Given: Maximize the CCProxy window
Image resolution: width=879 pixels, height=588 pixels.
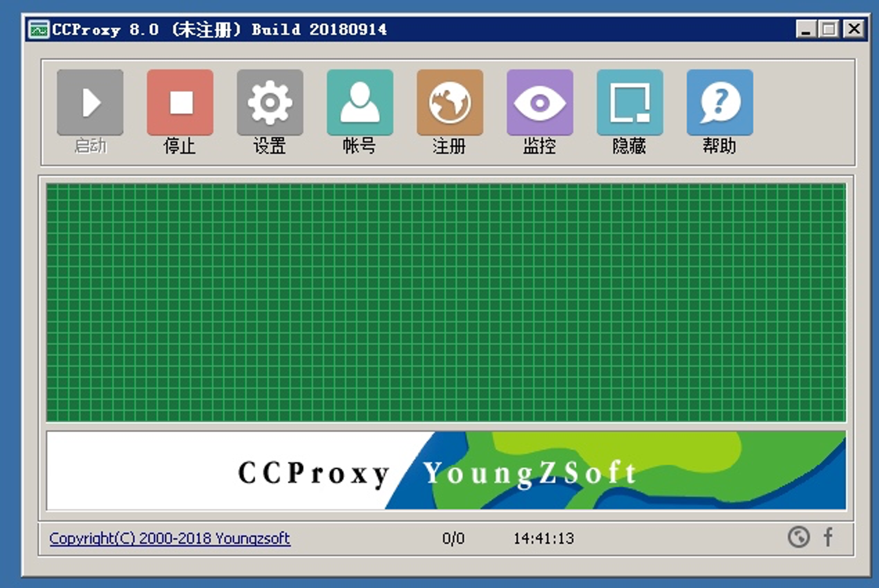Looking at the screenshot, I should coord(829,29).
